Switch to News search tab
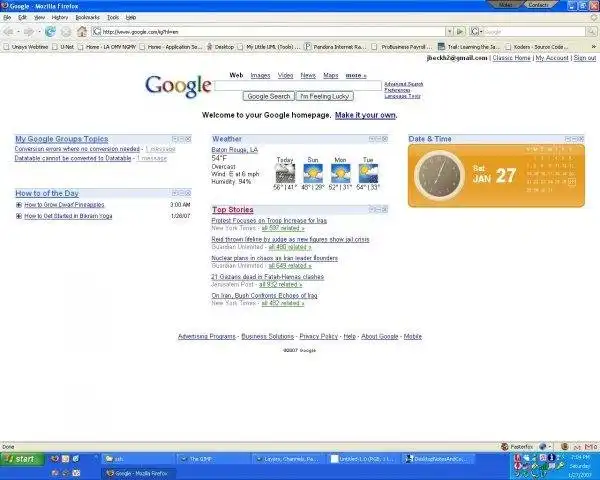Screen dimensions: 600x480 (x=308, y=75)
